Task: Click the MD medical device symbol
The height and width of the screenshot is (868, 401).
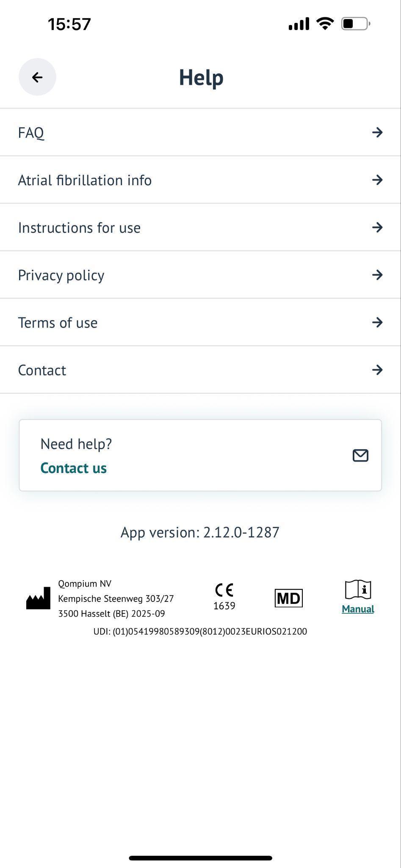Action: [x=289, y=598]
